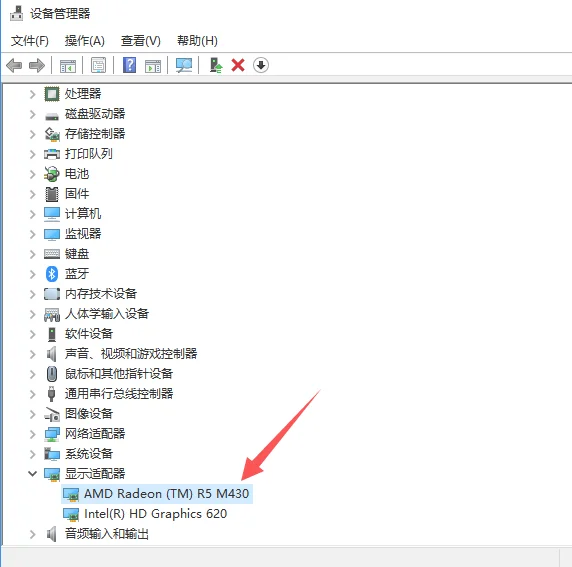
Task: Click the 电池 battery icon
Action: tap(51, 174)
